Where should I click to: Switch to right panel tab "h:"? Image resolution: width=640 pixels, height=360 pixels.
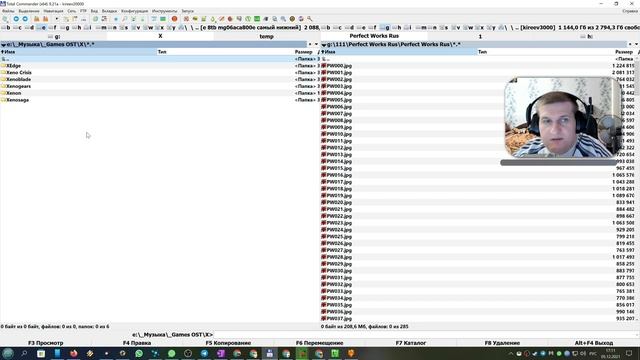pyautogui.click(x=587, y=36)
